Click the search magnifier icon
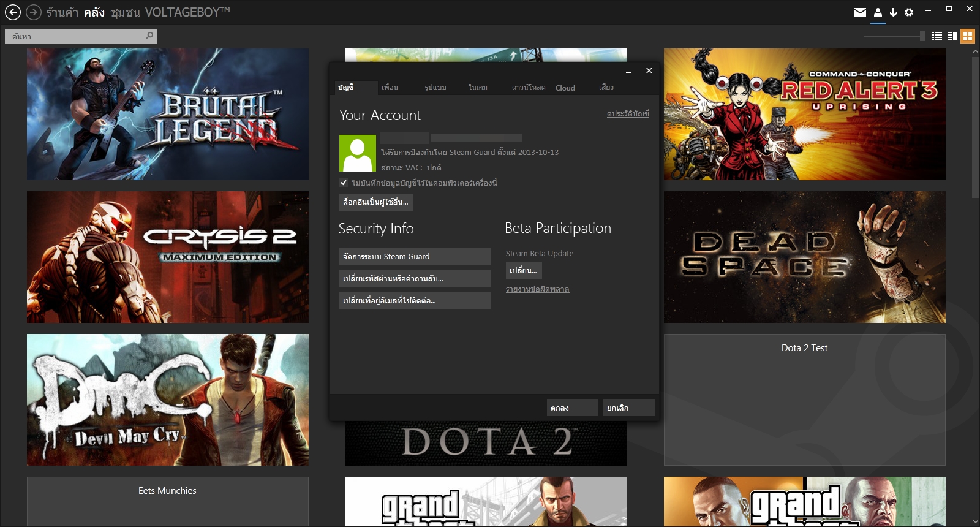This screenshot has width=980, height=527. click(149, 36)
